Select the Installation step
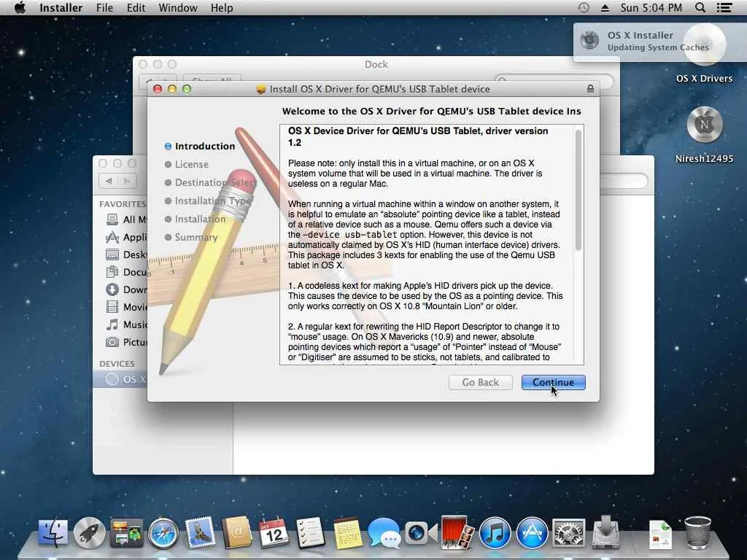Screen dimensions: 747x560 point(196,219)
